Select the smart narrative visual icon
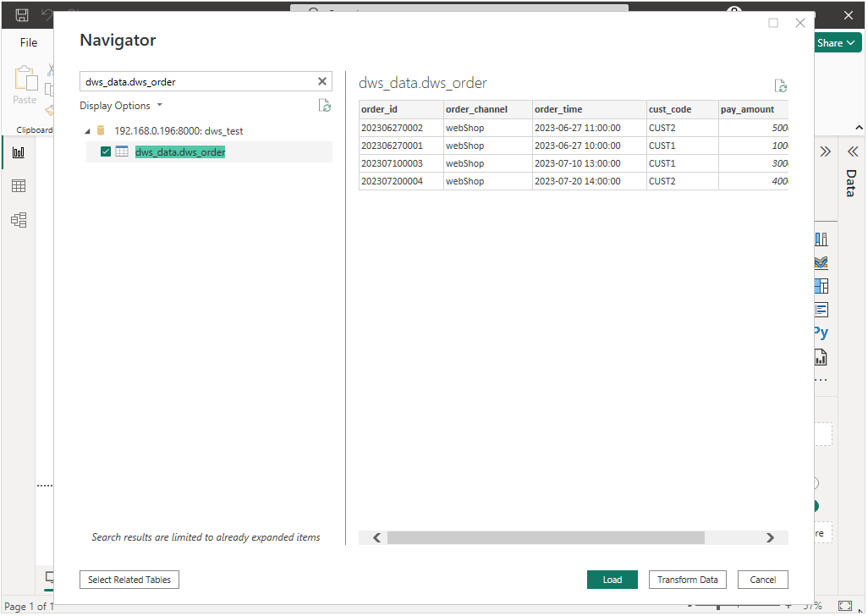Viewport: 868px width, 616px height. click(821, 310)
